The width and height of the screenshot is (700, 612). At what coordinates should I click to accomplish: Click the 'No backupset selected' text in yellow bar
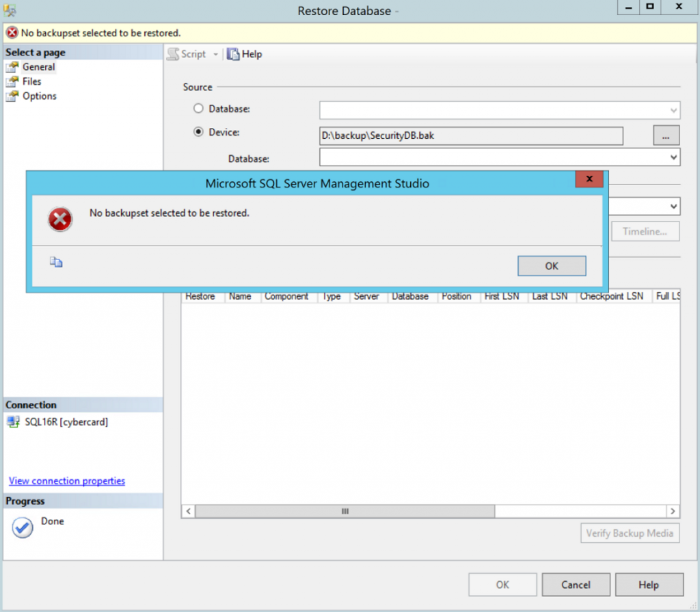click(101, 33)
